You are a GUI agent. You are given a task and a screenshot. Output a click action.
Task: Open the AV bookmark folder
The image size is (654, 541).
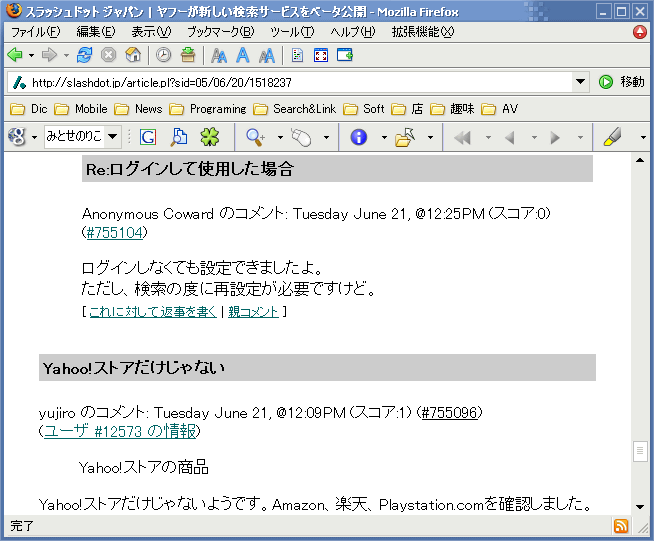tap(499, 109)
